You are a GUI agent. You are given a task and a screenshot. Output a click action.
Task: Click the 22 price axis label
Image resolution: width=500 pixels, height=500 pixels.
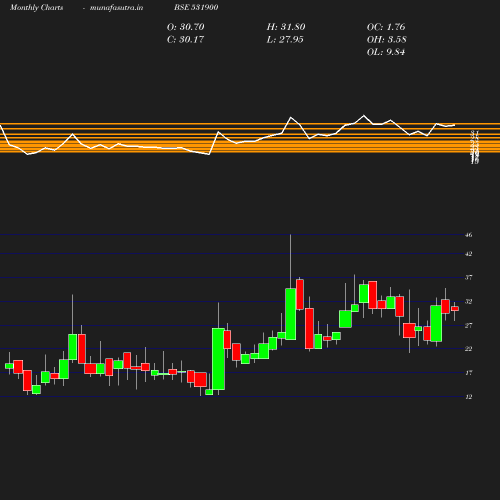(x=469, y=349)
